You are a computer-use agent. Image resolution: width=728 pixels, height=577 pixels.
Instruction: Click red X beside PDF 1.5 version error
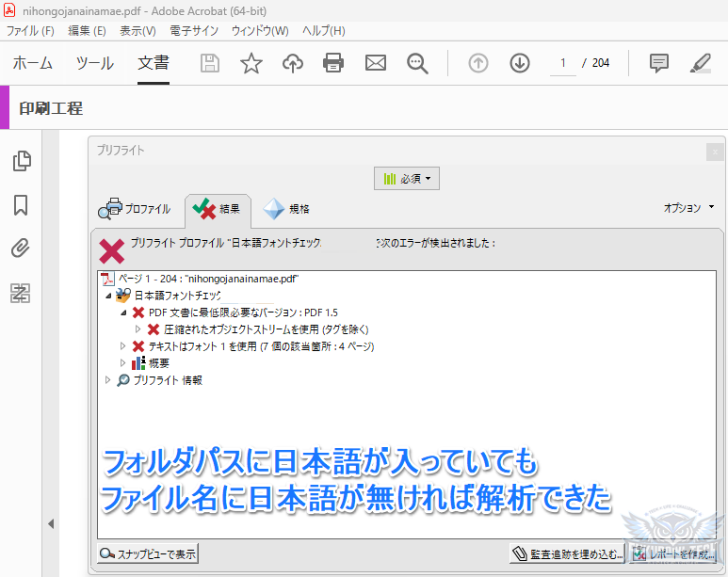tap(138, 313)
